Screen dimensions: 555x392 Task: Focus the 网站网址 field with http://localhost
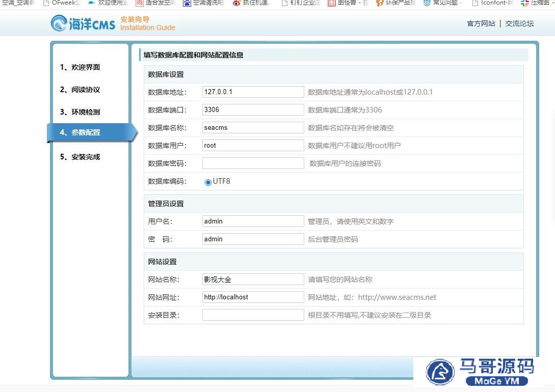point(253,297)
